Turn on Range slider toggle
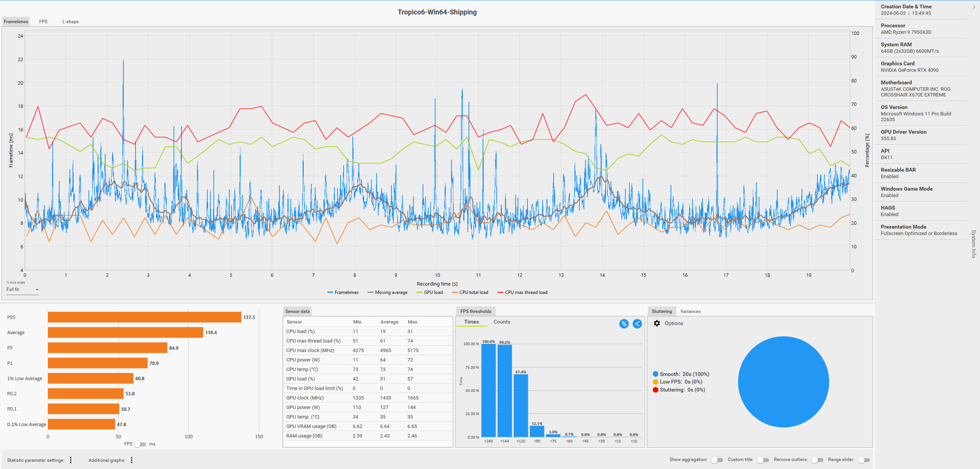Image resolution: width=980 pixels, height=469 pixels. (x=863, y=460)
